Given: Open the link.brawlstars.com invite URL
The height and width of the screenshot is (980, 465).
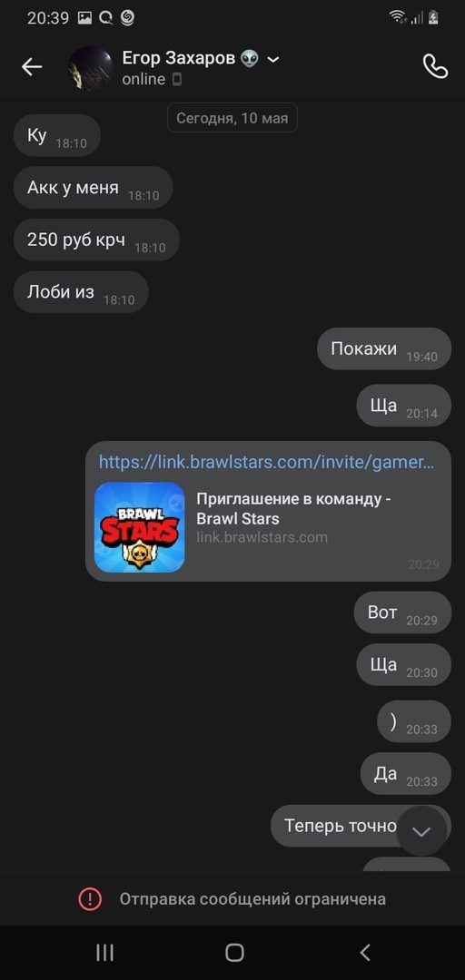Looking at the screenshot, I should point(266,462).
